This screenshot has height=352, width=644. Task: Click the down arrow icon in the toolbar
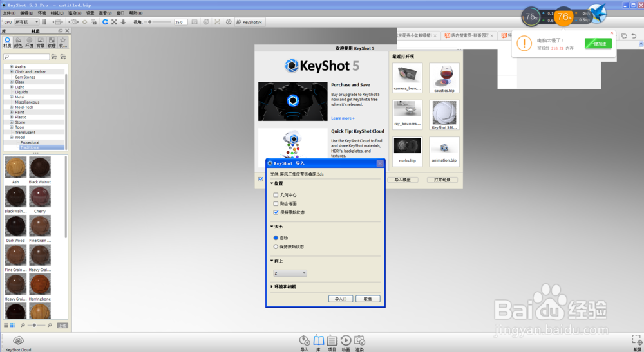click(123, 22)
